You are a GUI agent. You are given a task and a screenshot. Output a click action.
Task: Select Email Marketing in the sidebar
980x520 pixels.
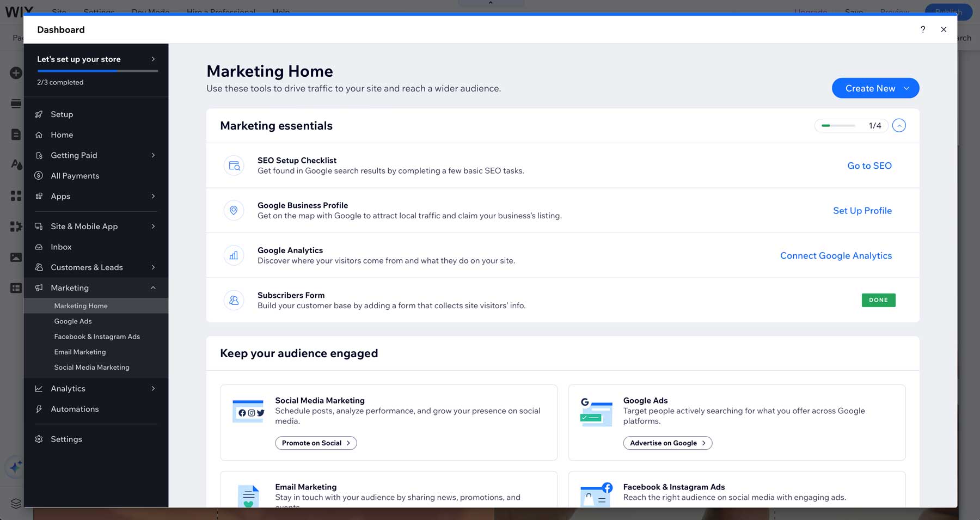click(79, 352)
